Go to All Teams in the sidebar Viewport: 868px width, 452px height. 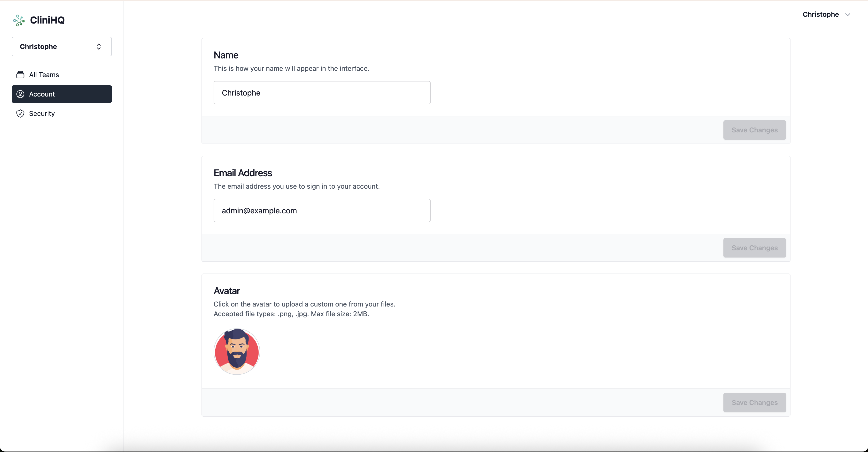pyautogui.click(x=44, y=75)
